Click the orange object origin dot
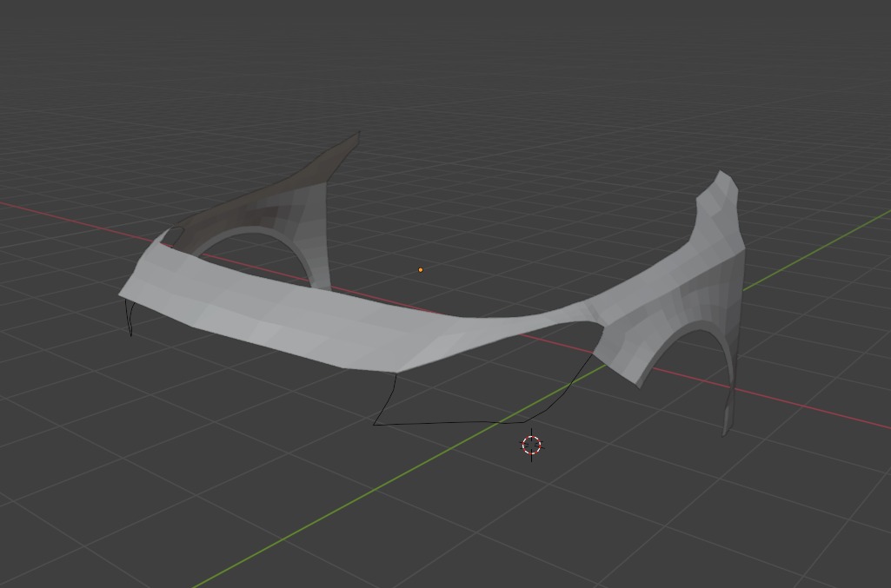The width and height of the screenshot is (891, 588). [421, 269]
